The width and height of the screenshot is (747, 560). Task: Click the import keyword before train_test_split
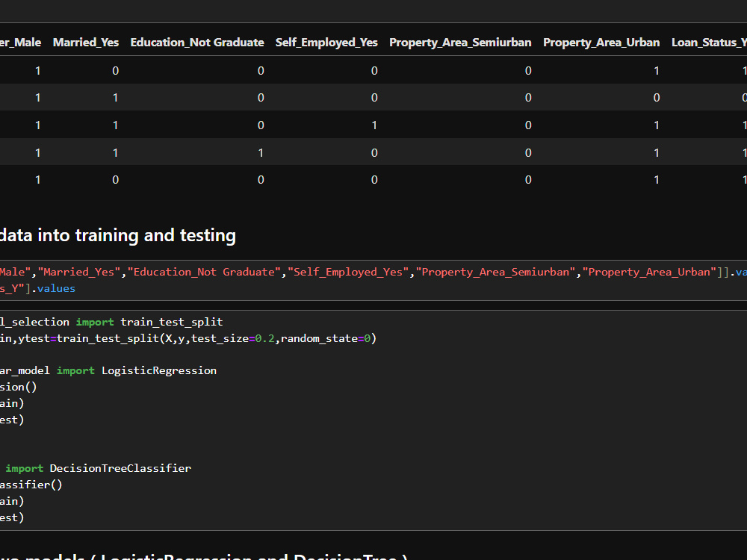pos(95,322)
